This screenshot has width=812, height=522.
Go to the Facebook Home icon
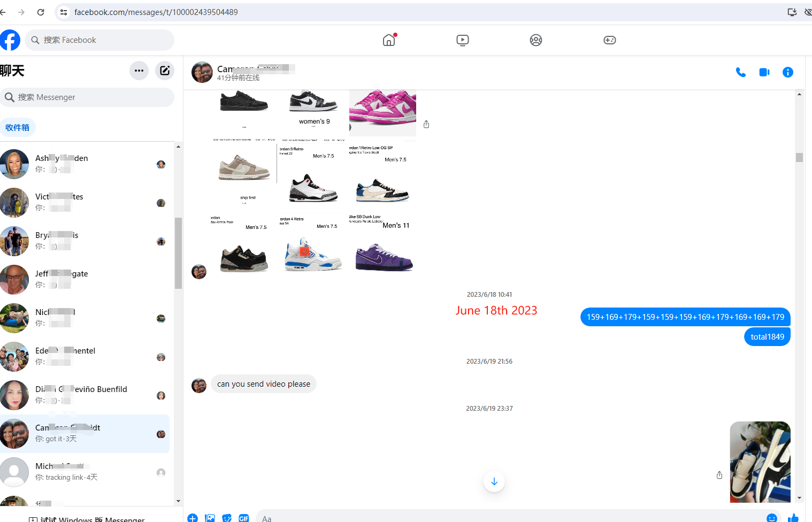click(389, 40)
